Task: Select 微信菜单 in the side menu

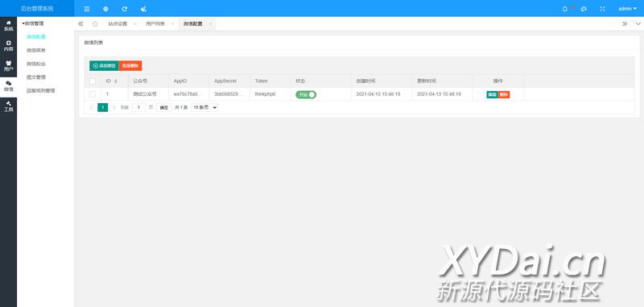Action: tap(36, 50)
